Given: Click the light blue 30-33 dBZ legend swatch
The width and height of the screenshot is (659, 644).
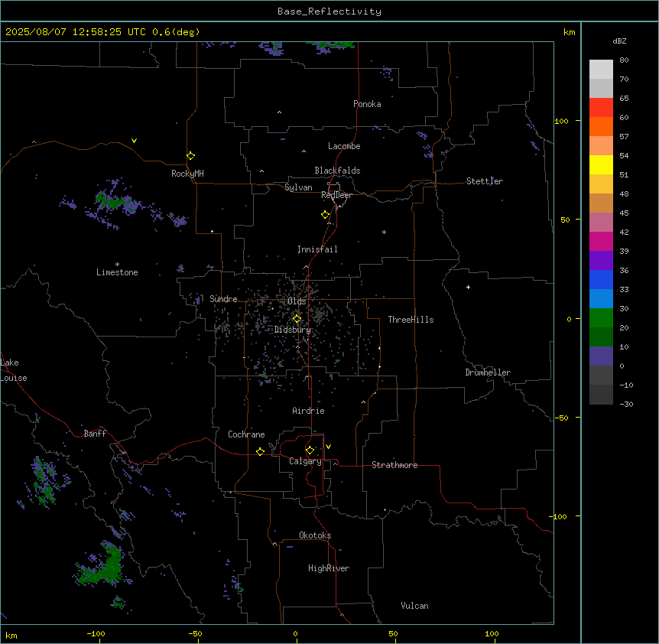Looking at the screenshot, I should pos(601,298).
